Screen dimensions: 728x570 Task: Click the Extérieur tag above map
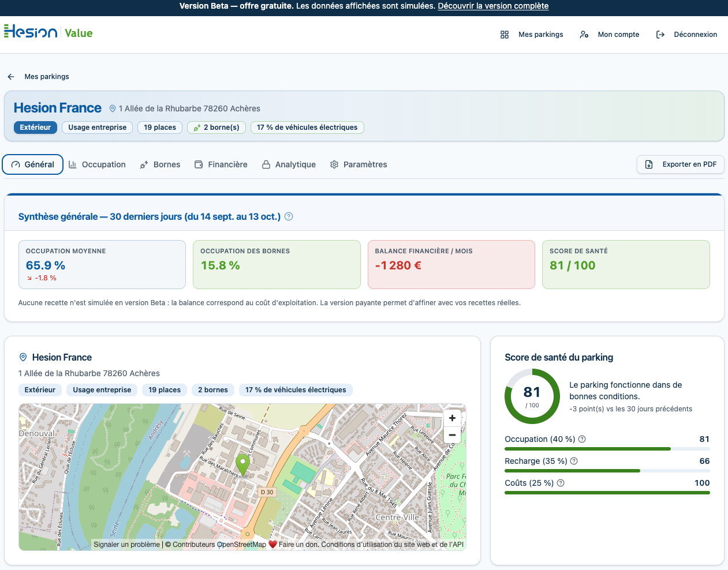pos(40,390)
